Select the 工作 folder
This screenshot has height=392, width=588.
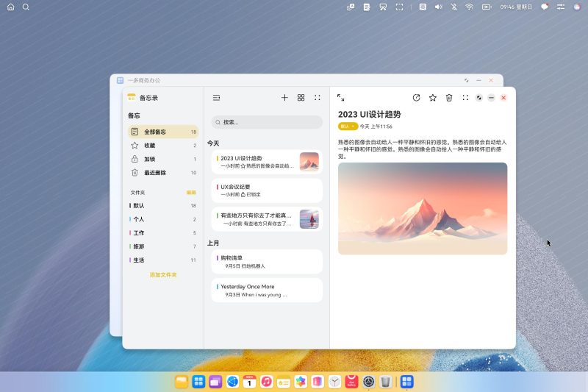[163, 233]
